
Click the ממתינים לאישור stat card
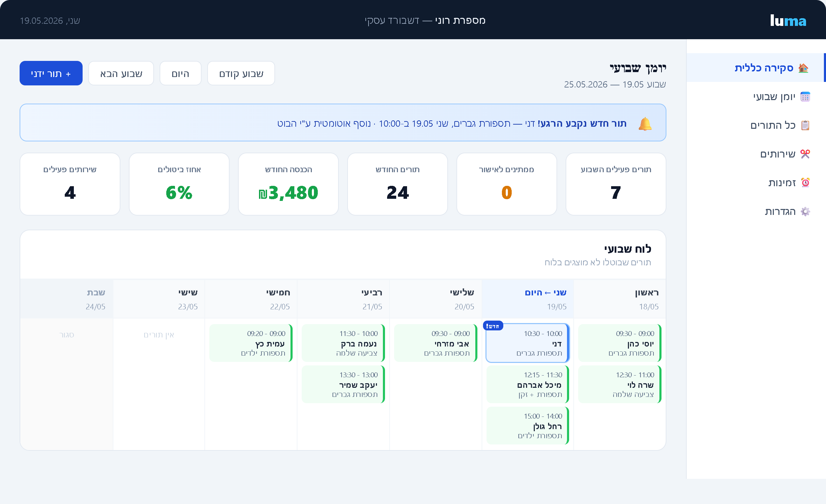(x=507, y=184)
